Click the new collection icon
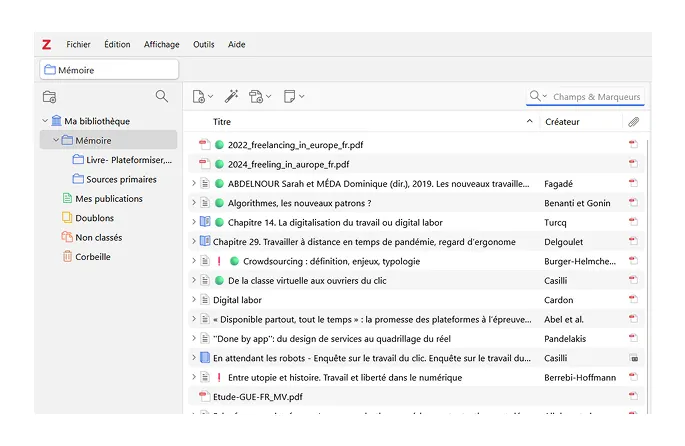Screen dimensions: 685x446 click(49, 97)
